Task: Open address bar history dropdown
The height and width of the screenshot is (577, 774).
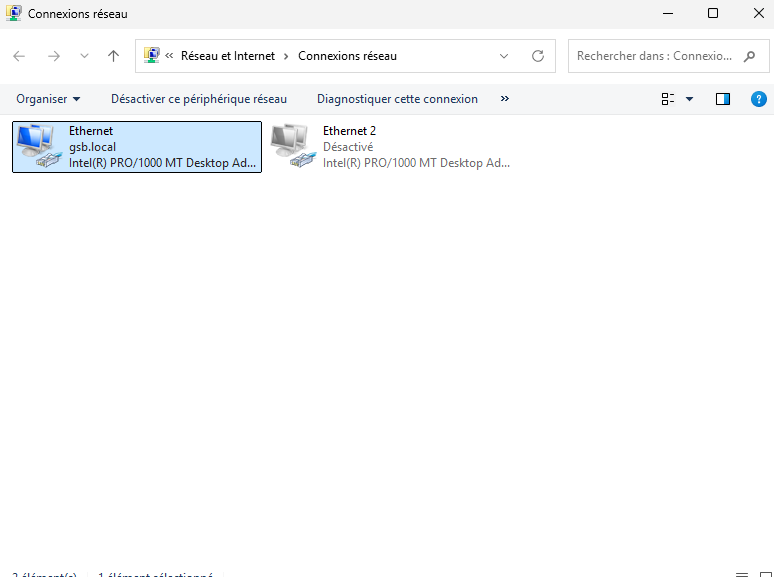Action: pos(504,56)
